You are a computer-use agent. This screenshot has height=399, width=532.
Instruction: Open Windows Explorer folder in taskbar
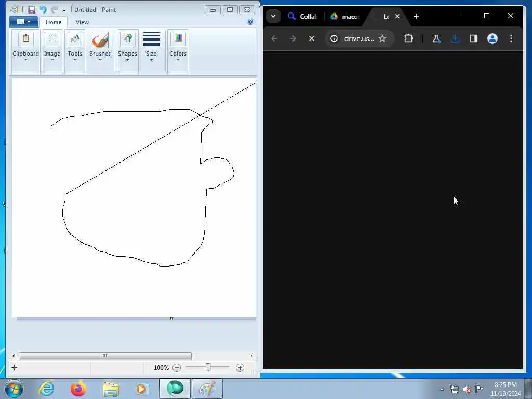coord(111,389)
